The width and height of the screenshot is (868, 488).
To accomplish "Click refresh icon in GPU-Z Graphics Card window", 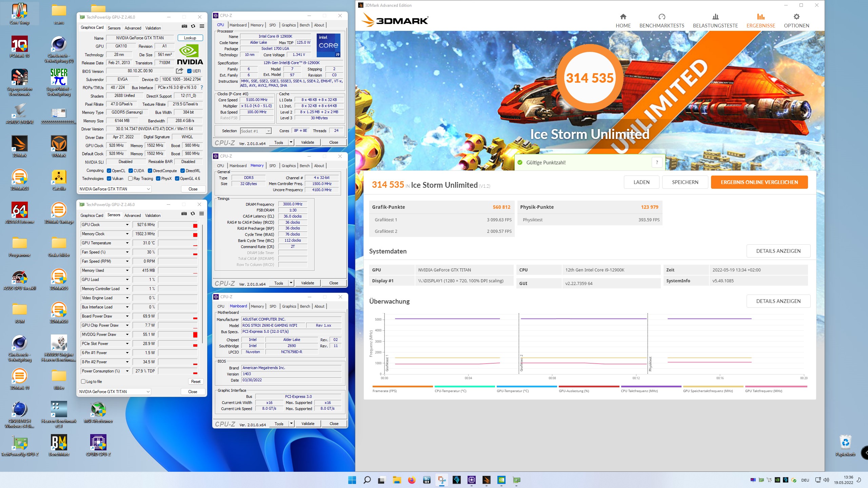I will click(x=193, y=26).
